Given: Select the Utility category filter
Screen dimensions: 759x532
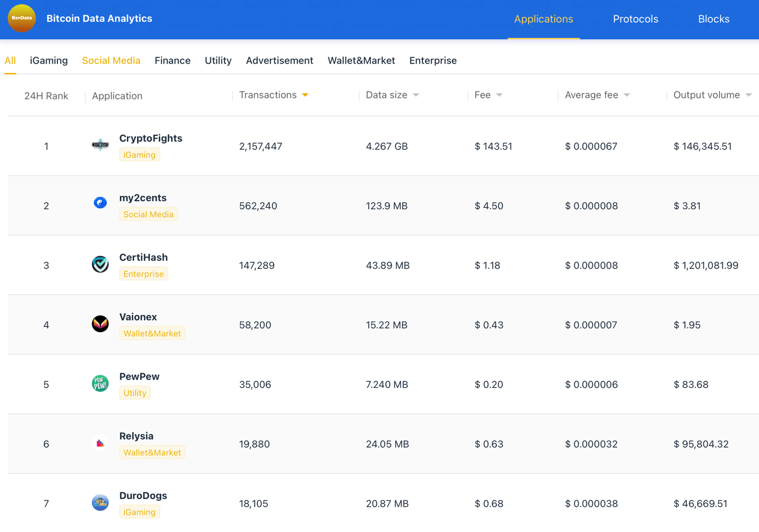Looking at the screenshot, I should pyautogui.click(x=218, y=61).
